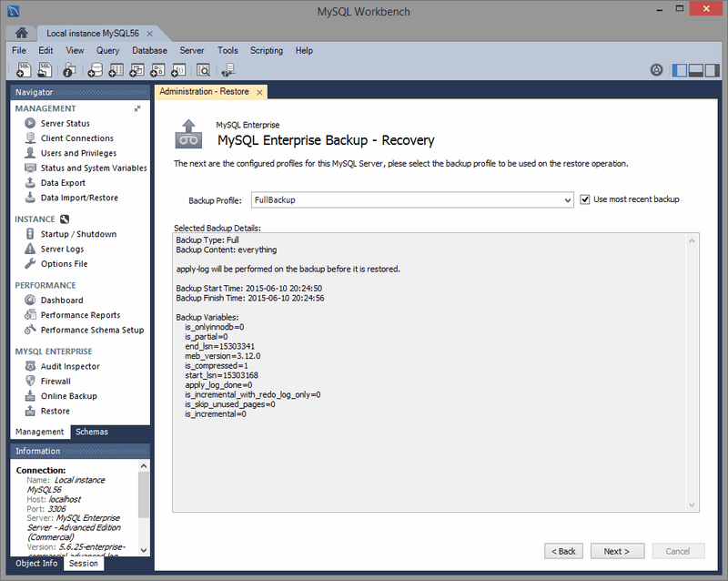Screen dimensions: 728x581
Task: Switch to the Object Info tab
Action: click(36, 564)
